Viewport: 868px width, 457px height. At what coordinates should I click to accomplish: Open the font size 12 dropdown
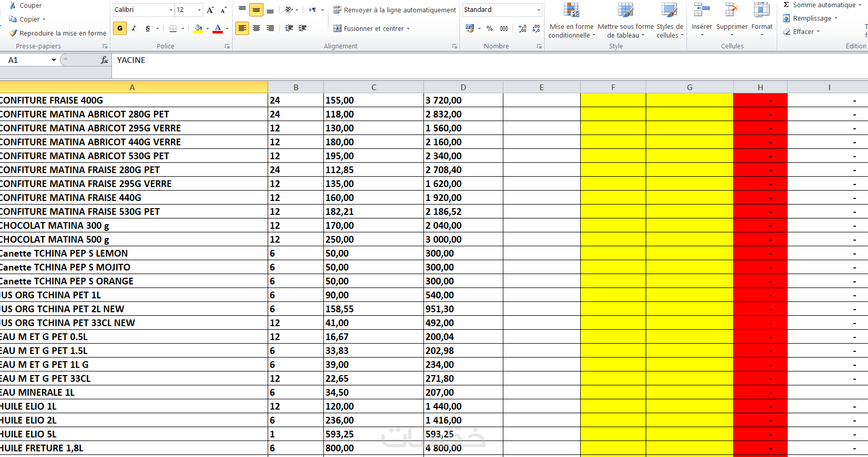click(x=199, y=10)
